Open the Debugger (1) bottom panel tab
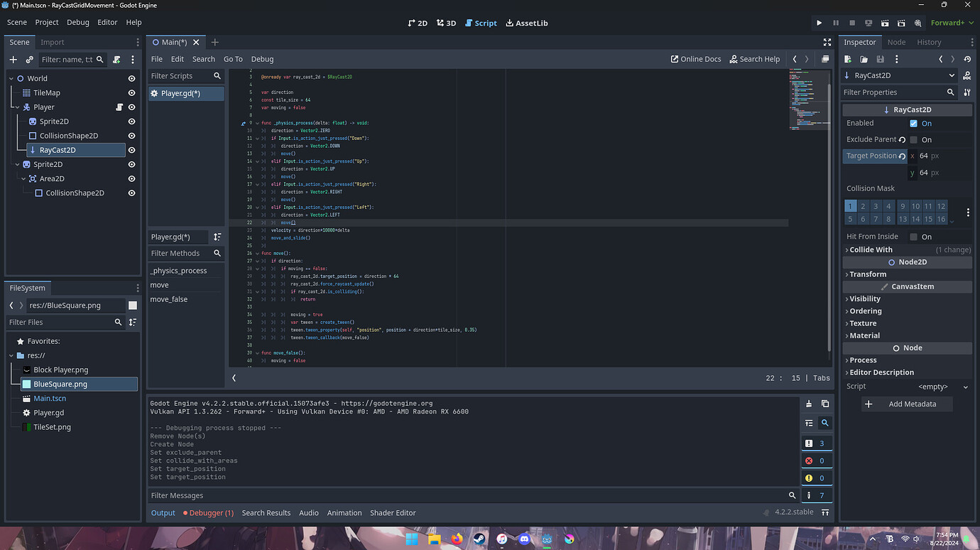 [x=208, y=513]
